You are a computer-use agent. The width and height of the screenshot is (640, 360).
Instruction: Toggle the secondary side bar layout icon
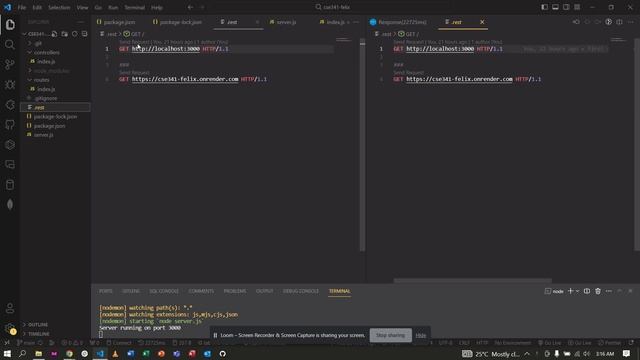click(x=566, y=7)
